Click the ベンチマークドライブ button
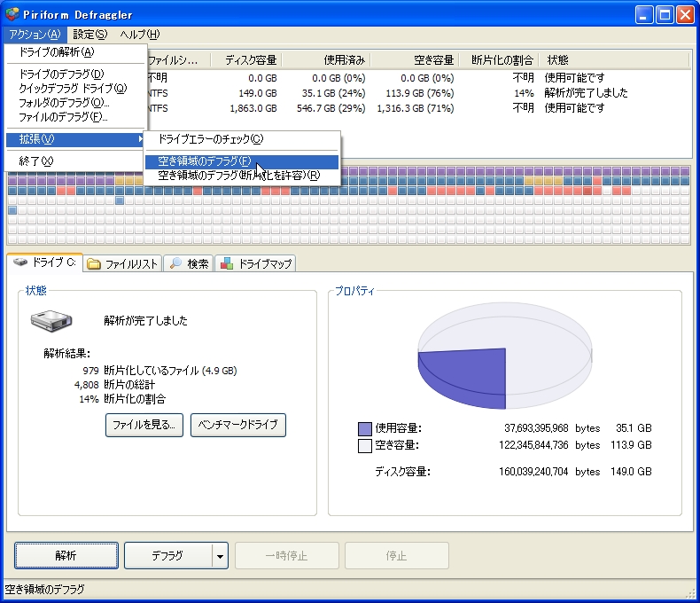This screenshot has width=700, height=603. 238,425
